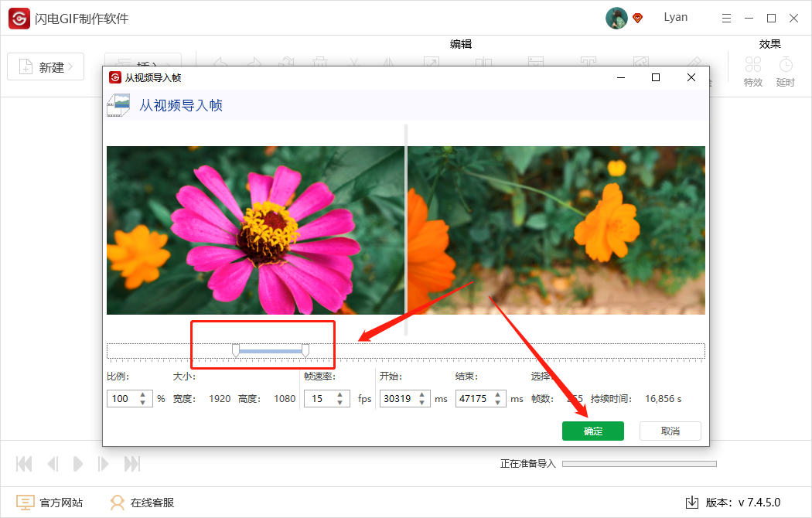Screen dimensions: 812x518
Task: Open the 特效 effects tool
Action: click(753, 72)
